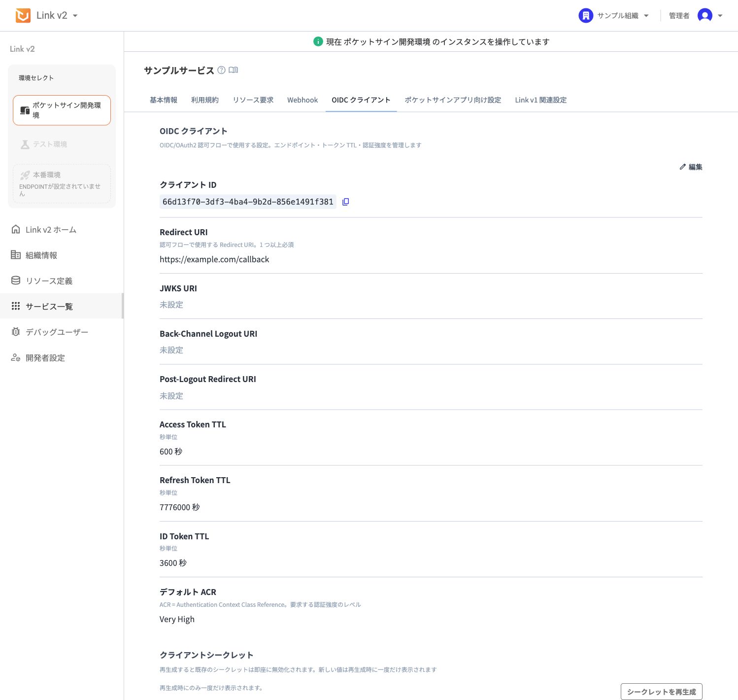The width and height of the screenshot is (738, 700).
Task: Click the 管理者 role label
Action: point(679,16)
